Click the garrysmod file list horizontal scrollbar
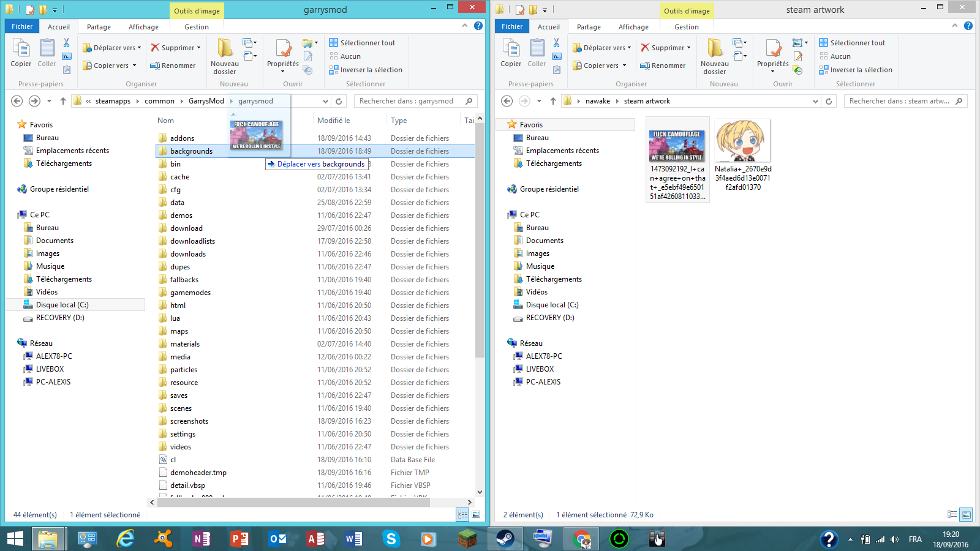This screenshot has width=980, height=551. coord(294,503)
